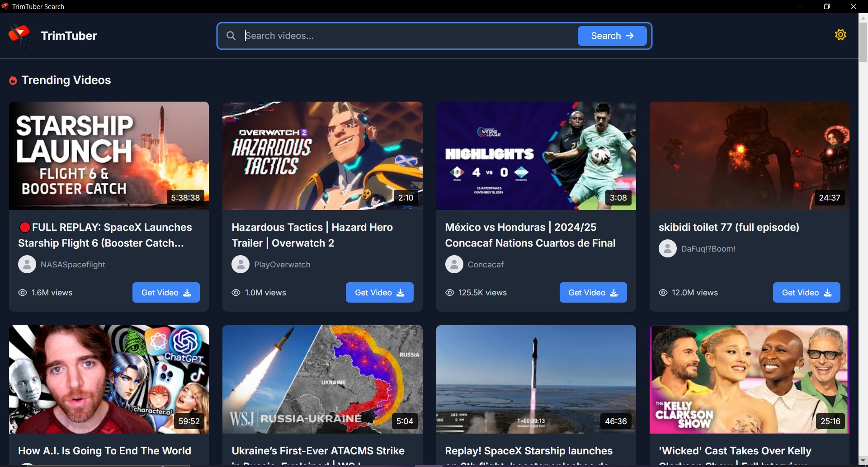This screenshot has height=467, width=868.
Task: Click the '125.5K views' count
Action: pos(482,293)
